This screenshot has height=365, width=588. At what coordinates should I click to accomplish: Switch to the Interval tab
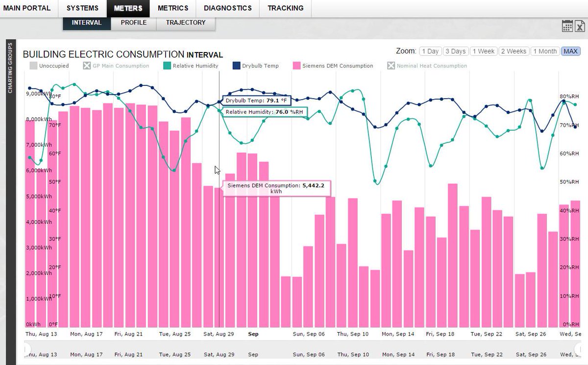click(x=87, y=23)
